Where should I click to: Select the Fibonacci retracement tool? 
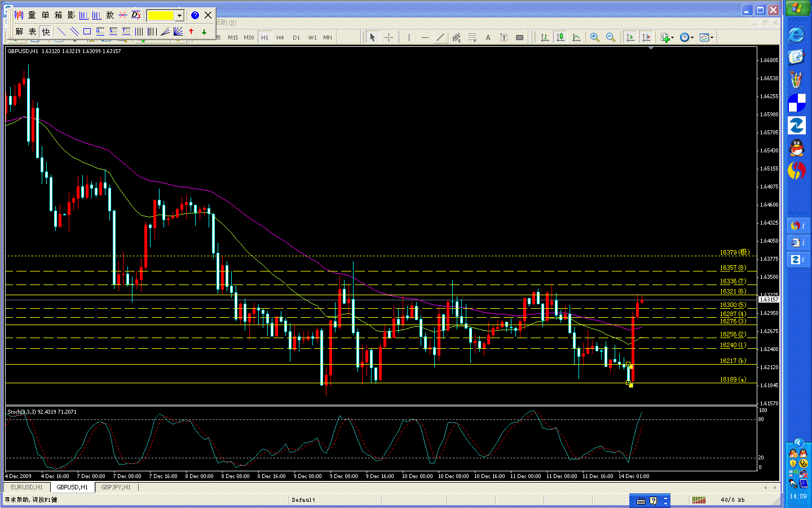(x=472, y=37)
